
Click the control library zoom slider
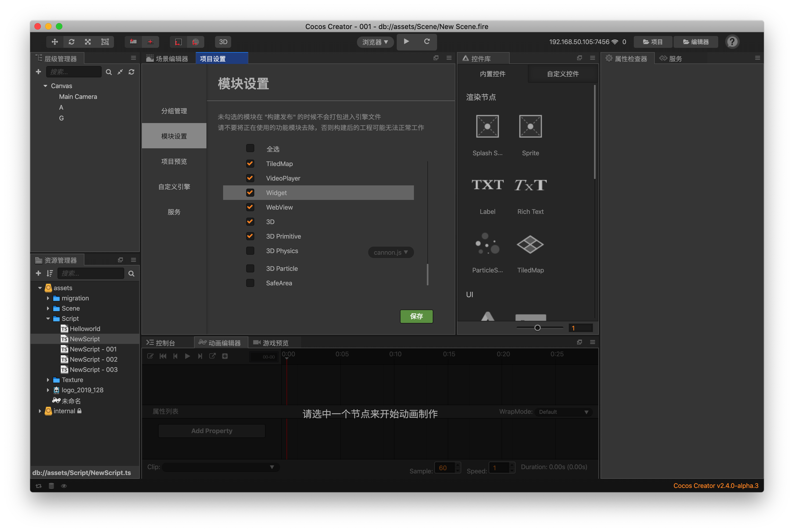(537, 328)
